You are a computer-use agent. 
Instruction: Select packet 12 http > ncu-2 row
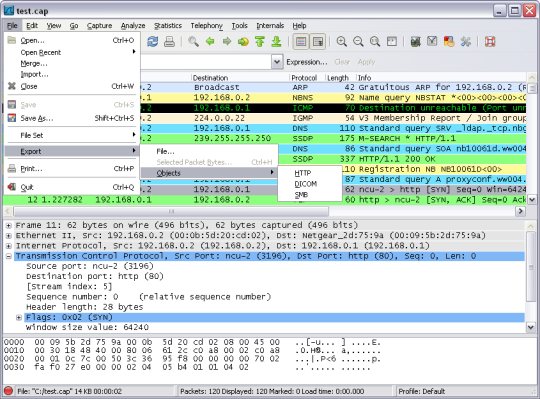[x=264, y=200]
